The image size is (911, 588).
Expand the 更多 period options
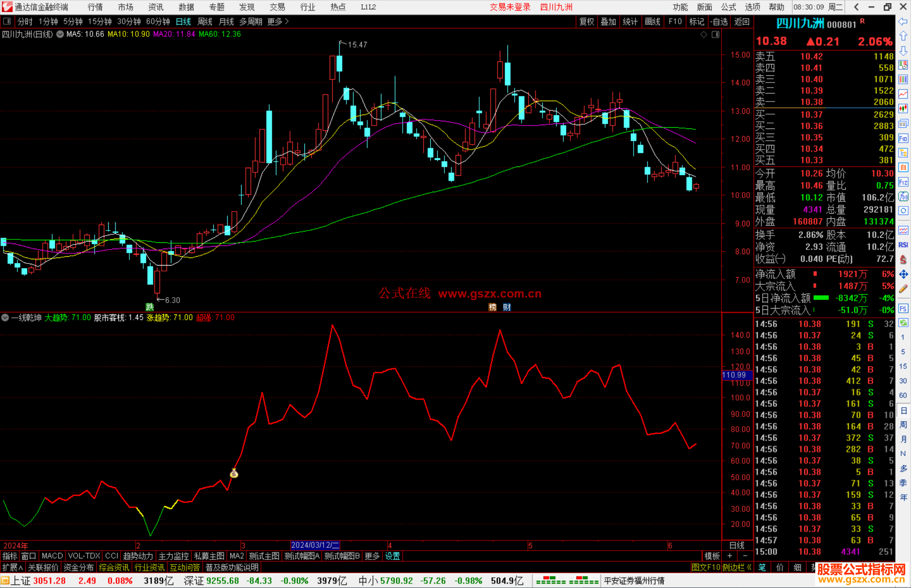(278, 21)
